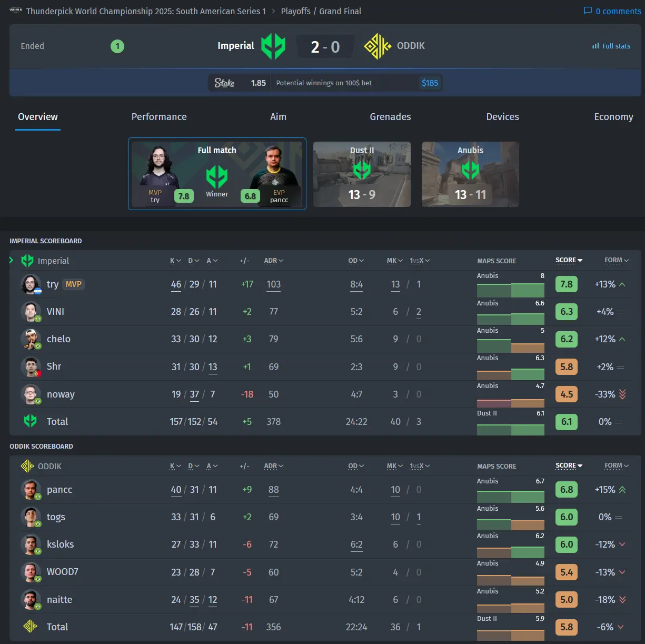Viewport: 645px width, 644px height.
Task: Switch to the Grenades tab
Action: (x=390, y=117)
